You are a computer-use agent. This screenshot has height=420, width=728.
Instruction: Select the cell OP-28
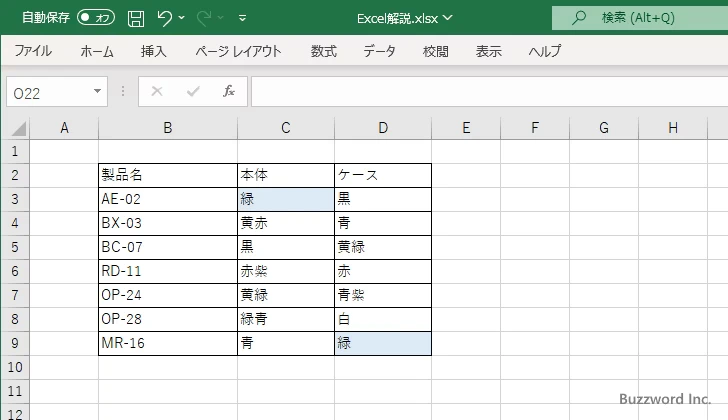coord(168,319)
